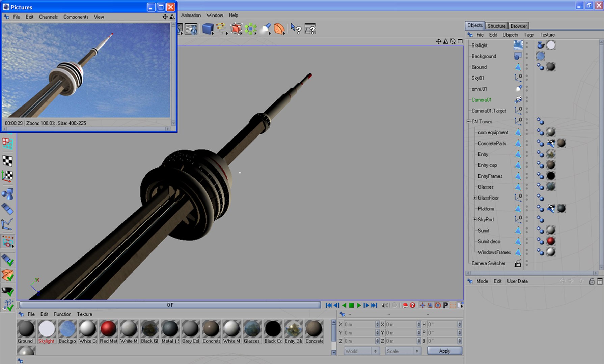The image size is (604, 364).
Task: Click the X position input field
Action: coord(359,324)
